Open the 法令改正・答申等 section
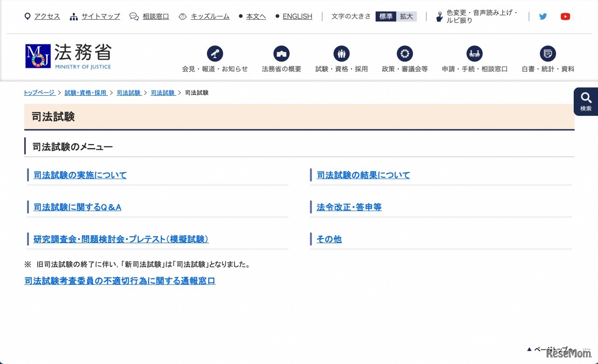The image size is (598, 364). (x=348, y=207)
